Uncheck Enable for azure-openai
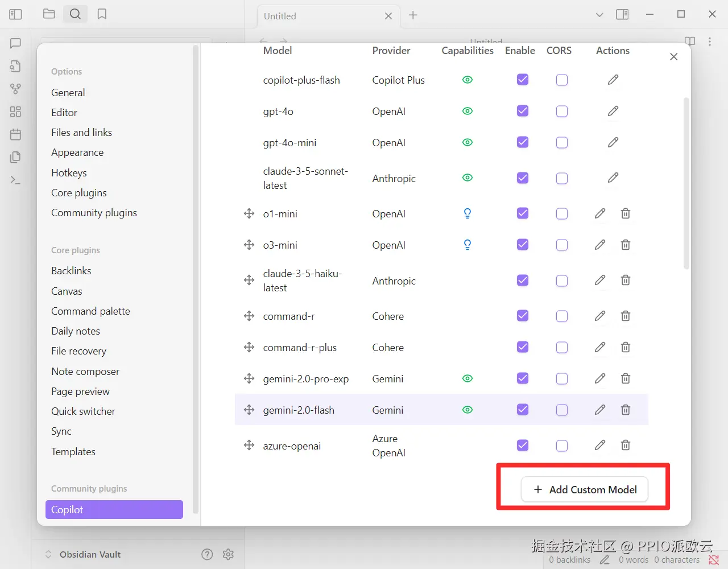This screenshot has width=728, height=569. click(x=523, y=445)
